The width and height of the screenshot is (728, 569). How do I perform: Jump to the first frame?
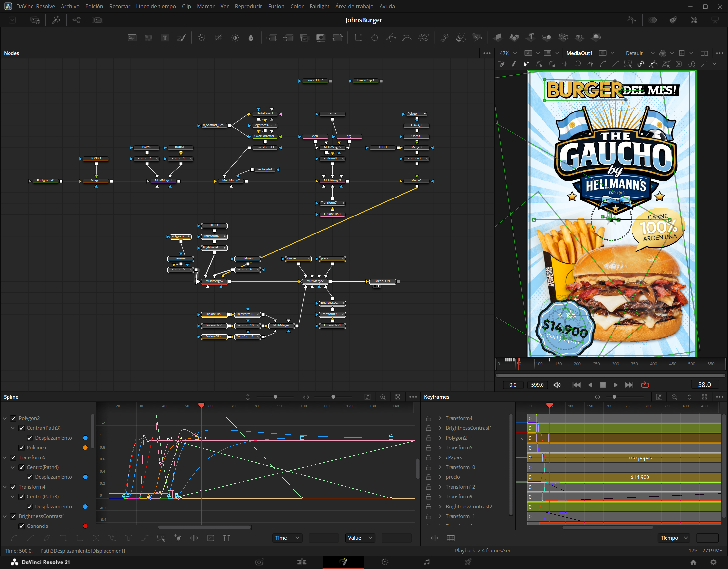pyautogui.click(x=576, y=385)
